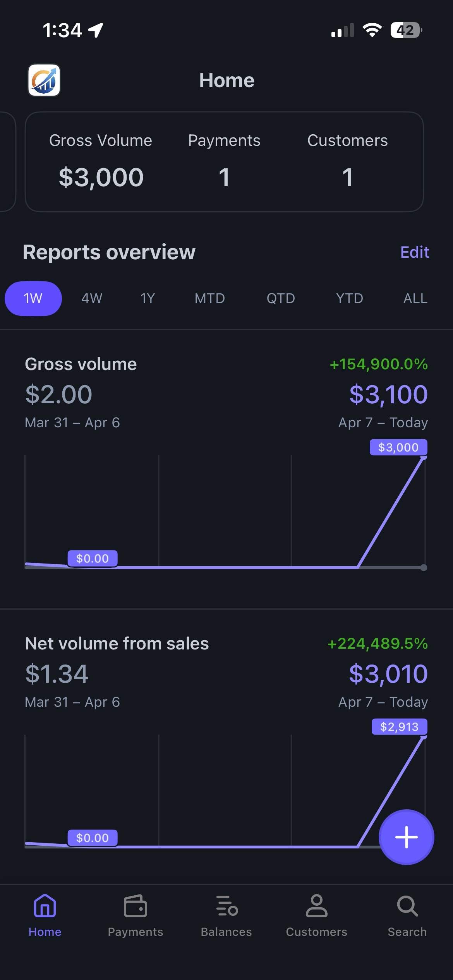
Task: Show ALL time range
Action: pyautogui.click(x=415, y=298)
